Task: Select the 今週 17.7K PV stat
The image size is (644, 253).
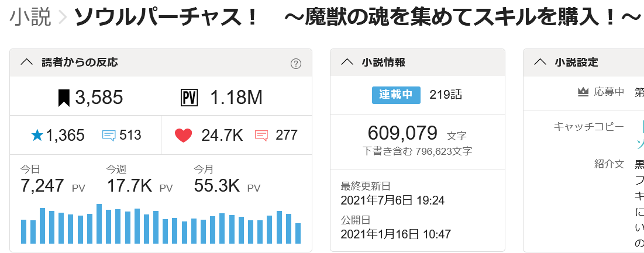Action: (x=139, y=180)
